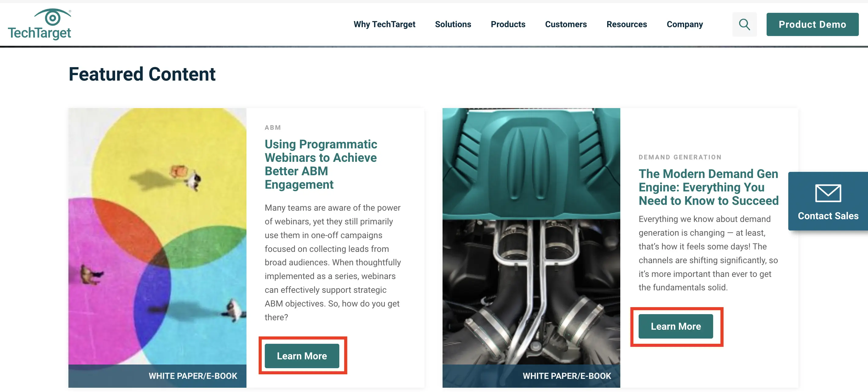The height and width of the screenshot is (392, 868).
Task: Open the Solutions menu
Action: (453, 24)
